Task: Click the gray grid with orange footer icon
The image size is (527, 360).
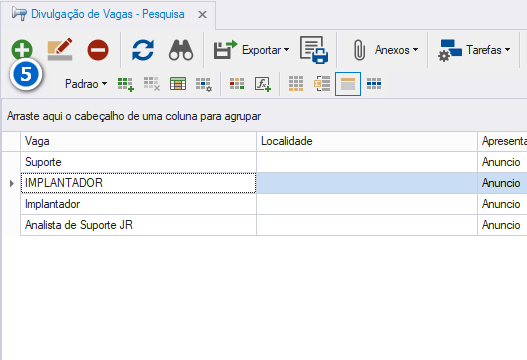Action: (x=296, y=84)
